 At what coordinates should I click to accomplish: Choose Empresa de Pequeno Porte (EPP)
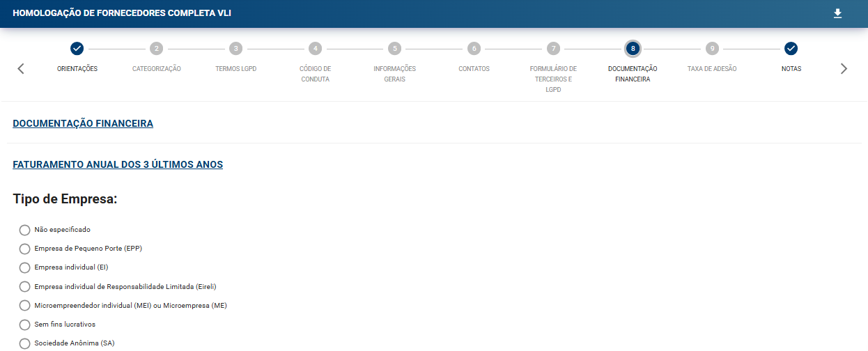pyautogui.click(x=25, y=249)
